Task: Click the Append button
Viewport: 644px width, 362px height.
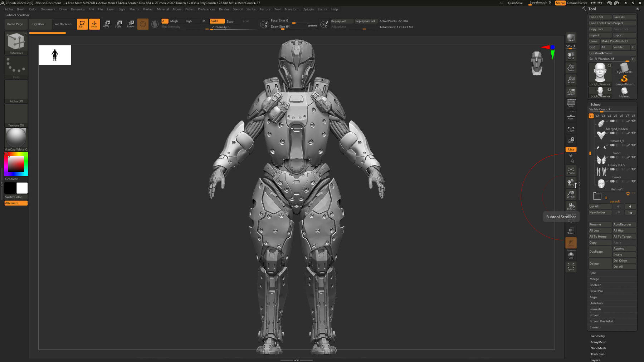Action: [624, 249]
